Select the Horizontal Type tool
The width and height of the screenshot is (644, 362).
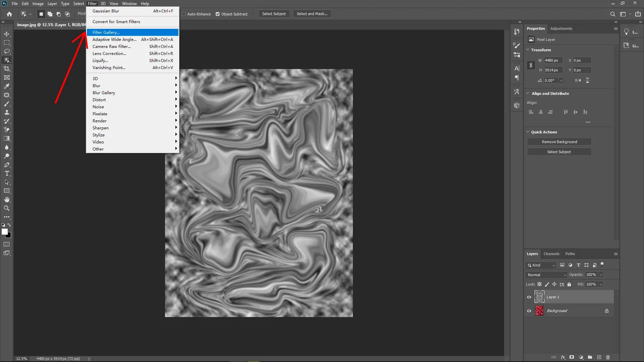point(7,174)
